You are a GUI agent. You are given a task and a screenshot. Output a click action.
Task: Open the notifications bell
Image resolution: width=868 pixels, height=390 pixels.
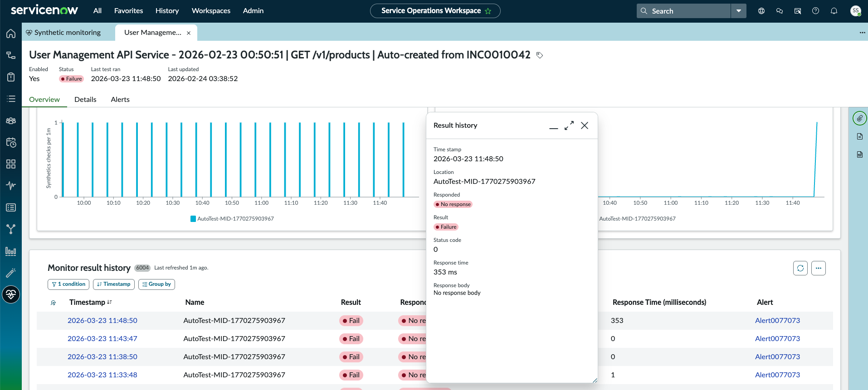pos(834,11)
